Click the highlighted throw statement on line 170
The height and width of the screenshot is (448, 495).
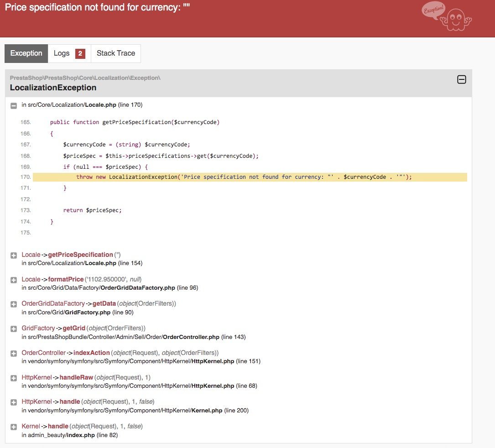click(x=244, y=177)
